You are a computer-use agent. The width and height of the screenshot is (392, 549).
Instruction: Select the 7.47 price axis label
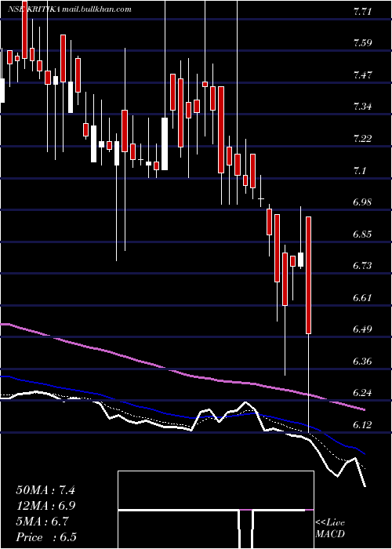(362, 75)
